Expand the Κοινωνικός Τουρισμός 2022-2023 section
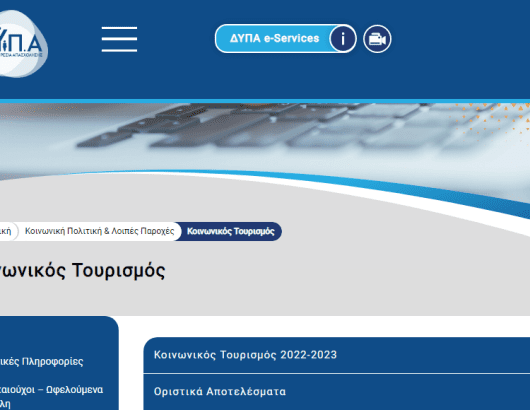This screenshot has width=530, height=410. (x=337, y=355)
